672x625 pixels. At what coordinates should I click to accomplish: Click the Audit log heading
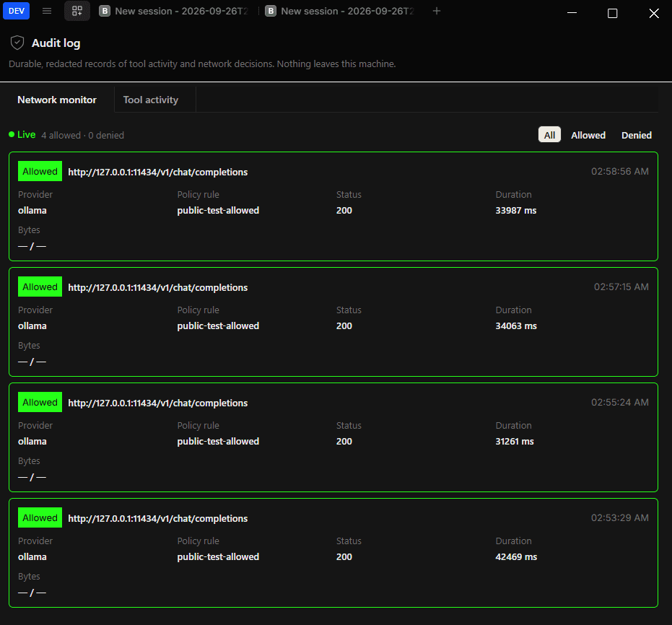[56, 43]
